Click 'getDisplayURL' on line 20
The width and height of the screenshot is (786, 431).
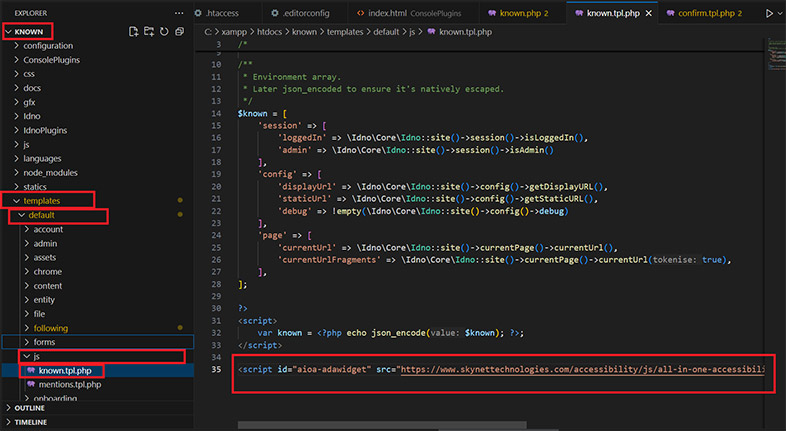(560, 186)
